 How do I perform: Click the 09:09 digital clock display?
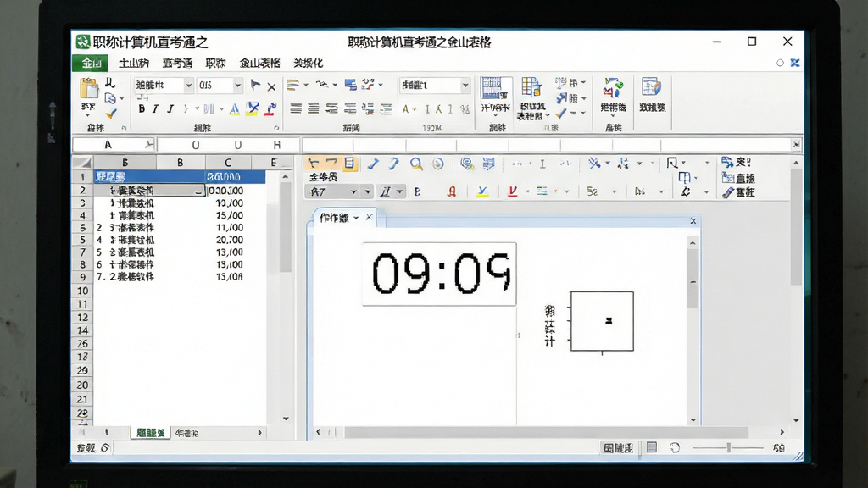point(440,274)
